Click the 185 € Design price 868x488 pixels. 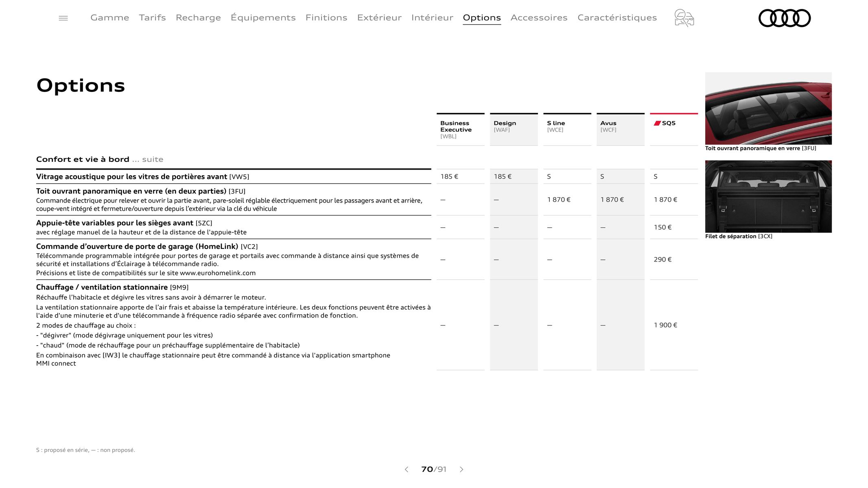pos(503,176)
